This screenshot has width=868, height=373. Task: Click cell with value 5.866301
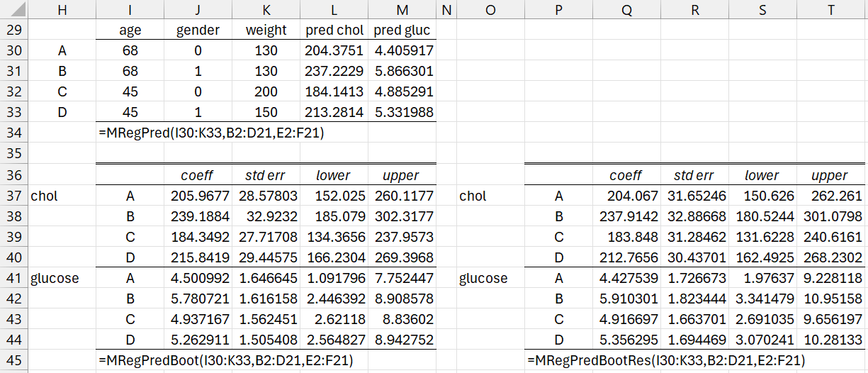point(402,72)
